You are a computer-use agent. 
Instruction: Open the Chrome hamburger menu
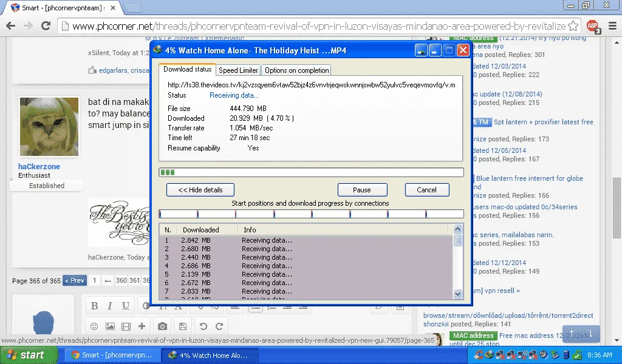point(612,26)
